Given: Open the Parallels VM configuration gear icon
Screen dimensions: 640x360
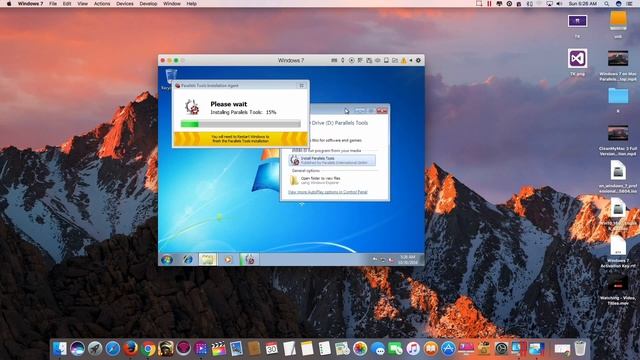Looking at the screenshot, I should point(418,60).
